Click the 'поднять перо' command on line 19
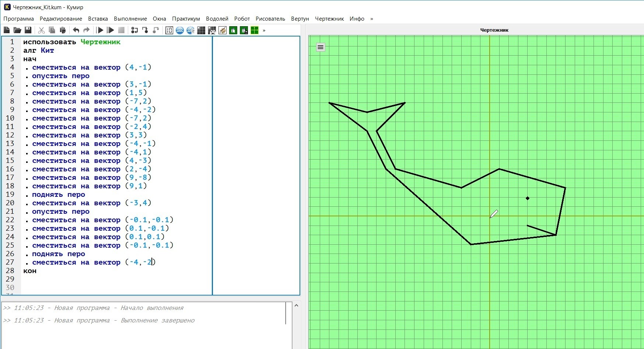Viewport: 644px width, 349px height. coord(59,195)
